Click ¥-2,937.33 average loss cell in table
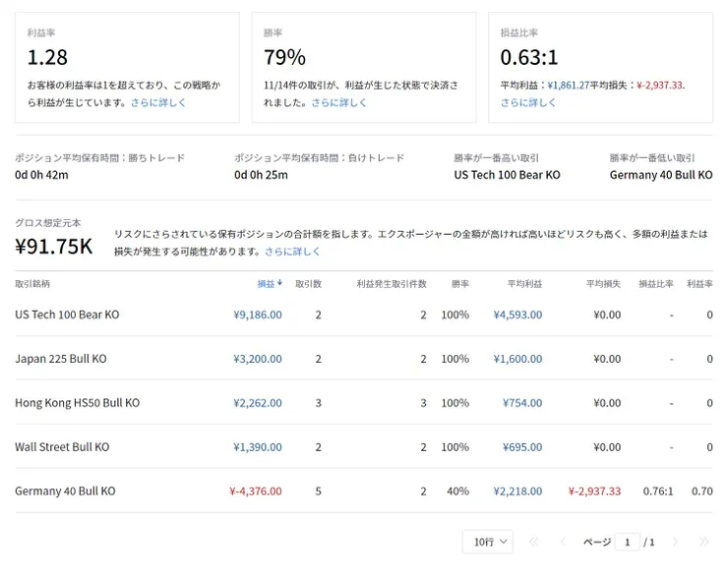Image resolution: width=728 pixels, height=576 pixels. click(x=595, y=491)
